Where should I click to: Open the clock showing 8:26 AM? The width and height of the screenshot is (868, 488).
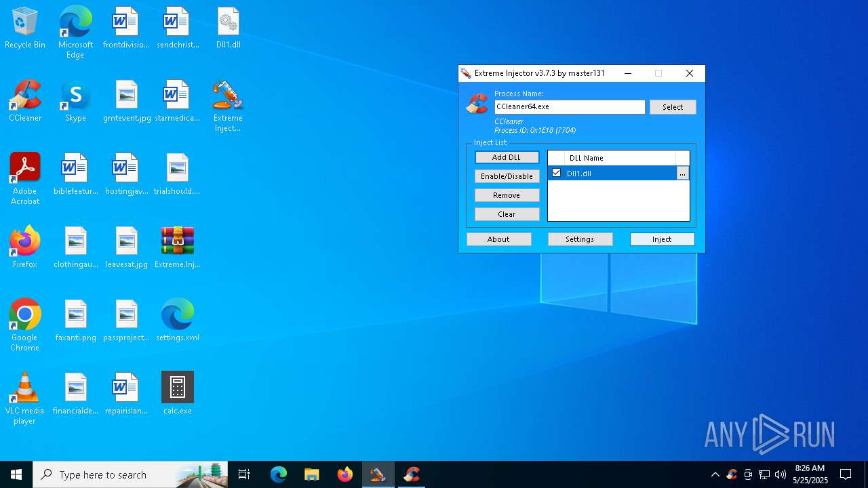810,474
